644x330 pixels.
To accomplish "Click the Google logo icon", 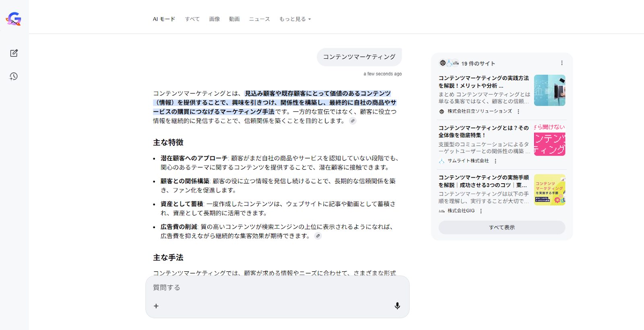I will coord(14,19).
